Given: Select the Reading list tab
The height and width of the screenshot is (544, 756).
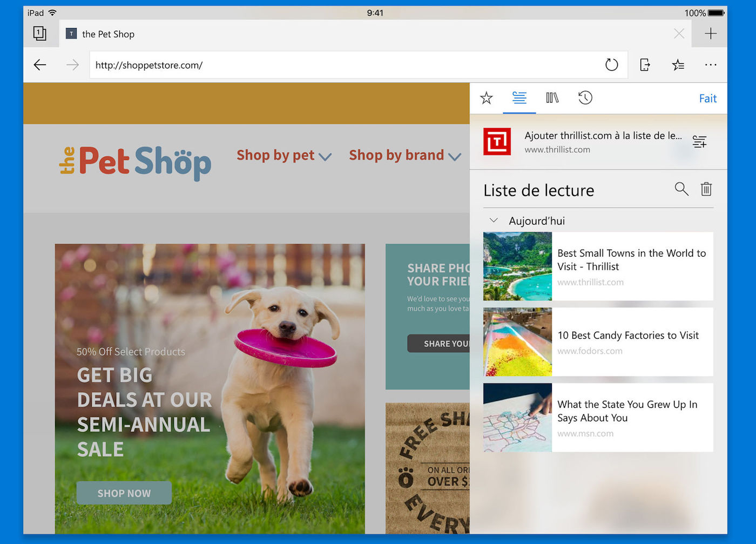Looking at the screenshot, I should 519,98.
